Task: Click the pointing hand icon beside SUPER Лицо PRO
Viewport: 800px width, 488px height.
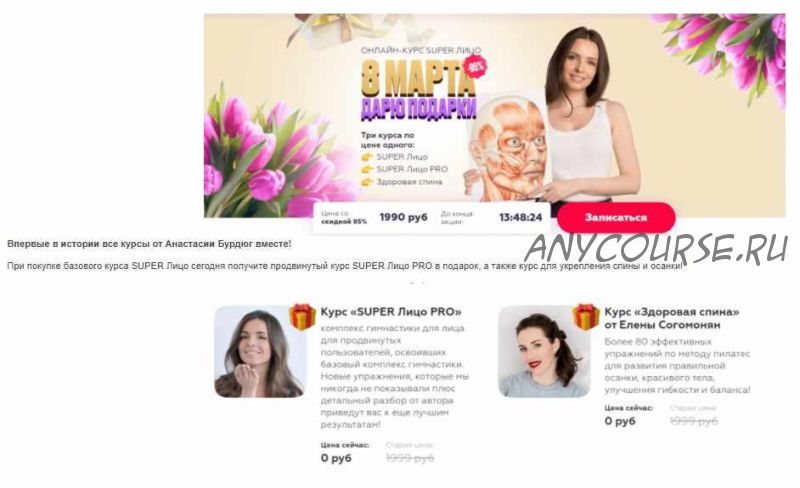Action: [x=367, y=169]
